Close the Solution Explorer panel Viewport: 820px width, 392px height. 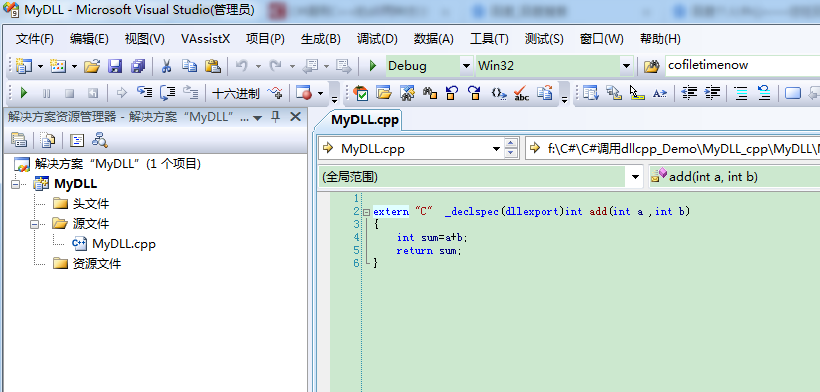click(295, 117)
